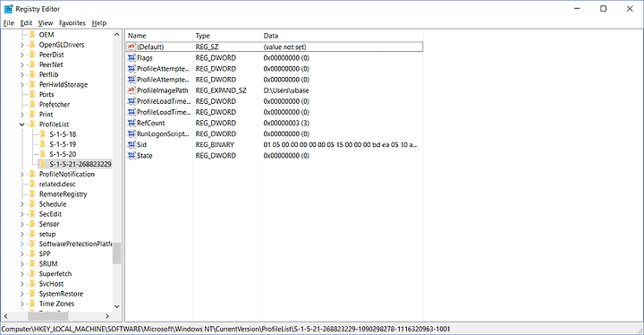The width and height of the screenshot is (644, 335).
Task: Click the tree pane scroll right arrow
Action: click(107, 316)
